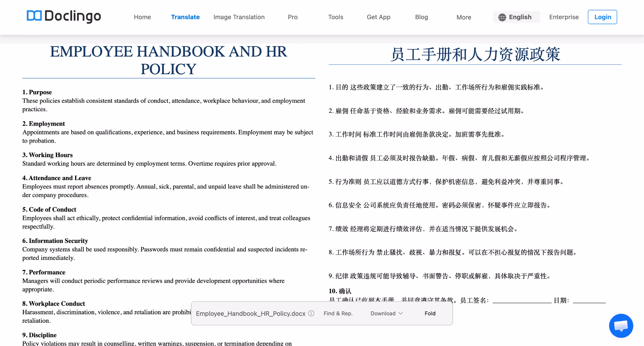Click the 日期 date blank line
The height and width of the screenshot is (346, 644).
pyautogui.click(x=589, y=301)
